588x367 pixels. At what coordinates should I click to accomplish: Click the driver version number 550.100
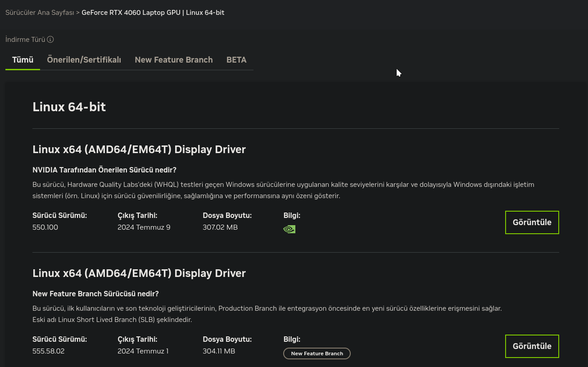point(45,227)
